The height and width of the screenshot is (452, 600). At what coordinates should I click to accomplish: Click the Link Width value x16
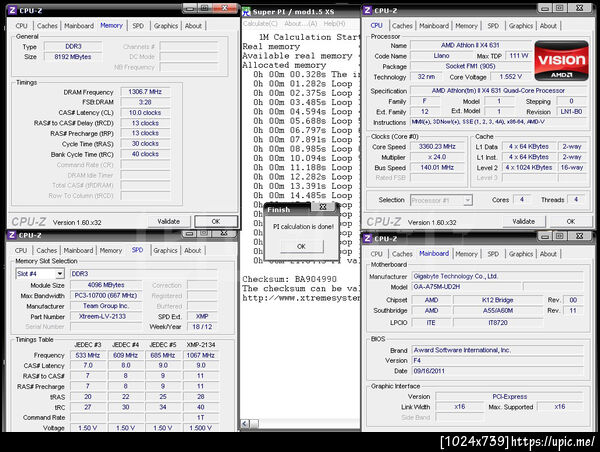(x=460, y=406)
